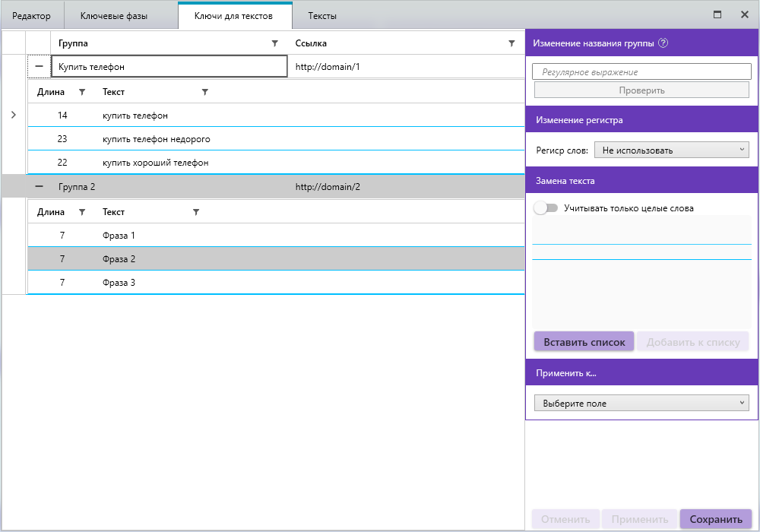Open the Регистр слов dropdown

pyautogui.click(x=671, y=150)
